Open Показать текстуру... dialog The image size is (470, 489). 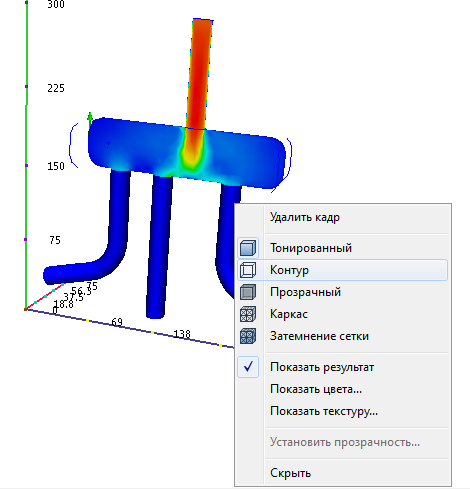(x=324, y=411)
